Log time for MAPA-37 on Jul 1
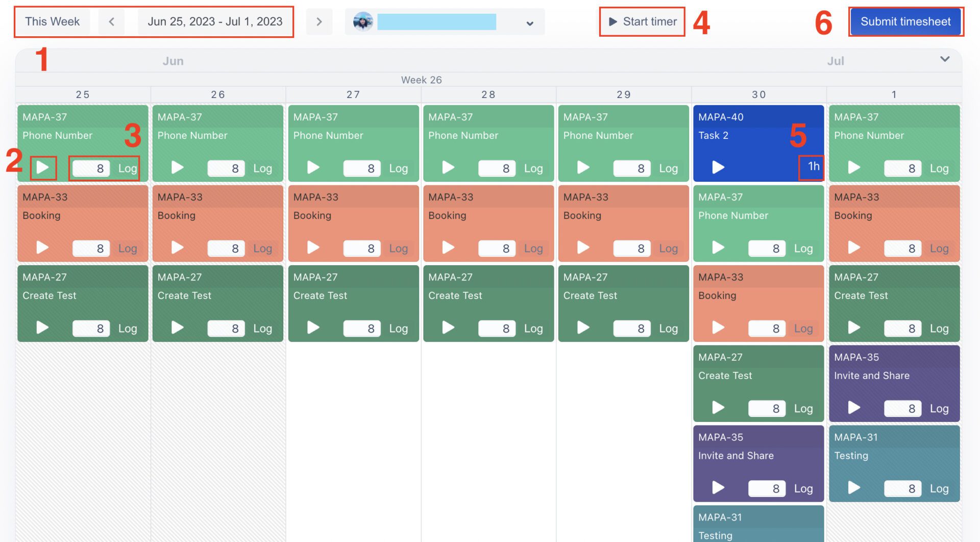The width and height of the screenshot is (980, 542). point(939,168)
